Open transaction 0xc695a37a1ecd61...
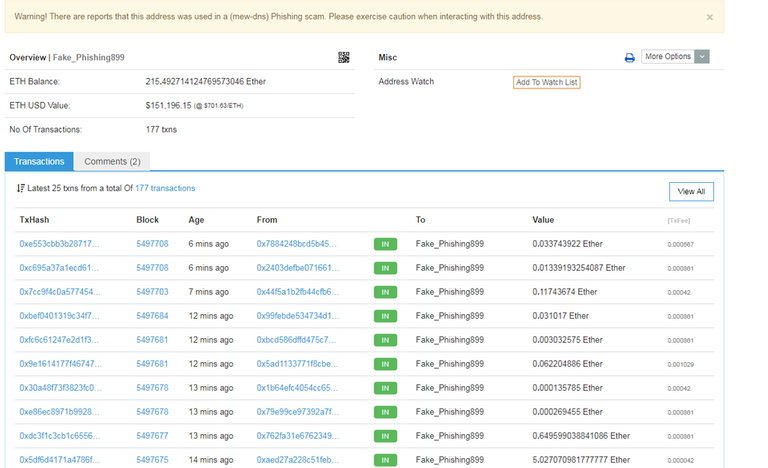The height and width of the screenshot is (468, 768). pyautogui.click(x=59, y=268)
